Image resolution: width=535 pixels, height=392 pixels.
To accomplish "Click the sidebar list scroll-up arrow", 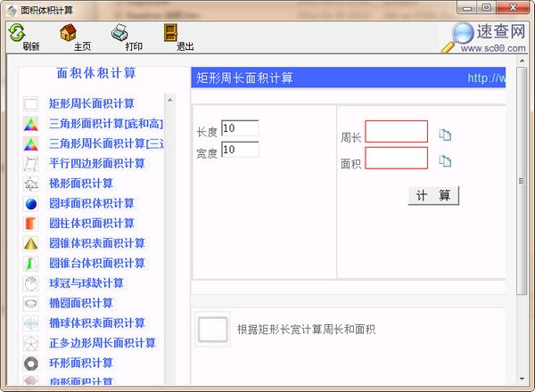I will point(170,100).
